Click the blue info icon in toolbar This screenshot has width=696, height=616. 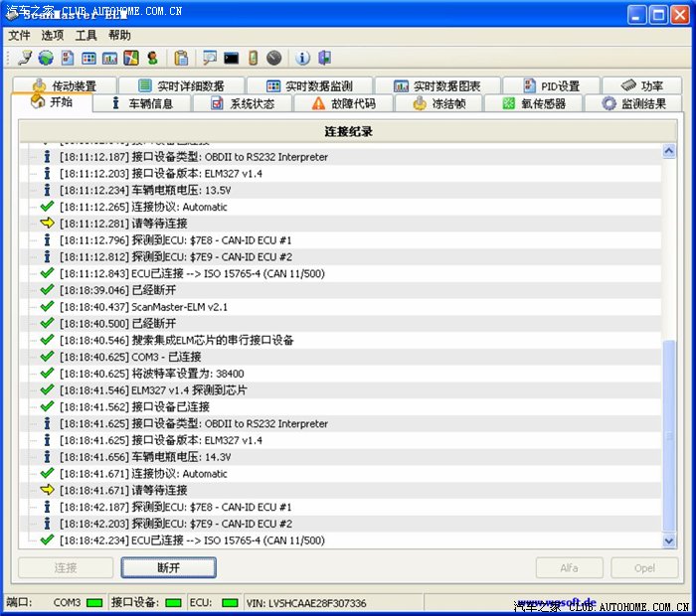(303, 58)
